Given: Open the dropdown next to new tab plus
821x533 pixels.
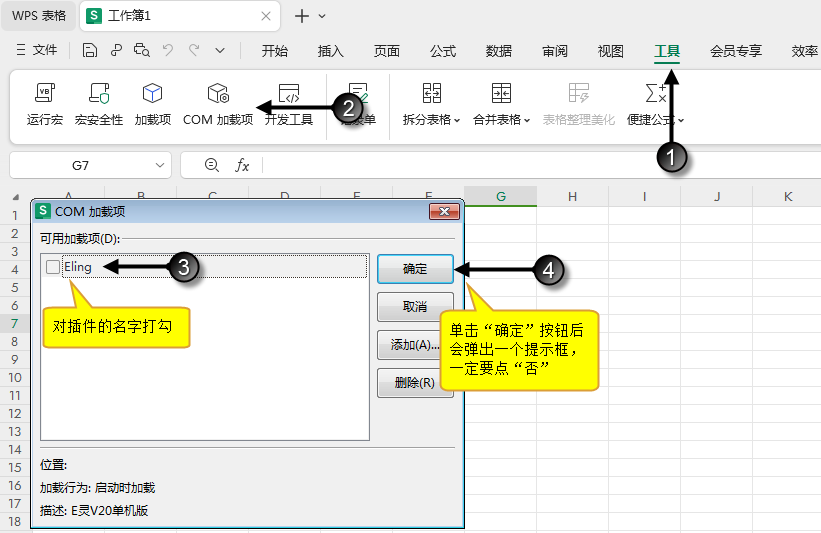Looking at the screenshot, I should tap(322, 16).
